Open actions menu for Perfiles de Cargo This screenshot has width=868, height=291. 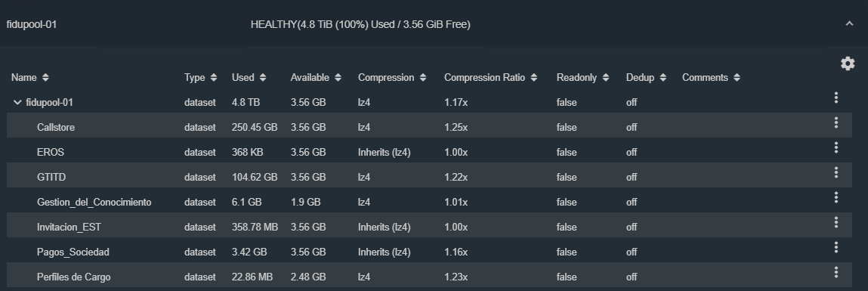(x=836, y=272)
